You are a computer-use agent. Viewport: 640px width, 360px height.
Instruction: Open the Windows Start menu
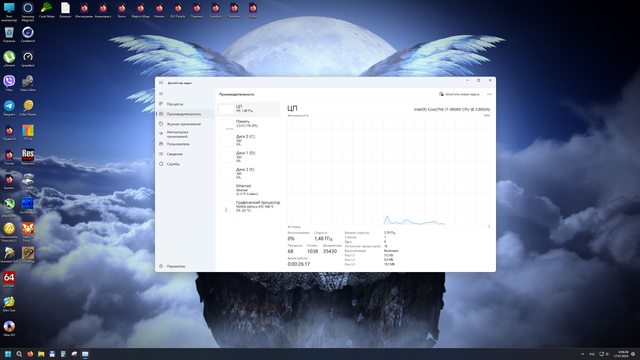click(x=8, y=354)
